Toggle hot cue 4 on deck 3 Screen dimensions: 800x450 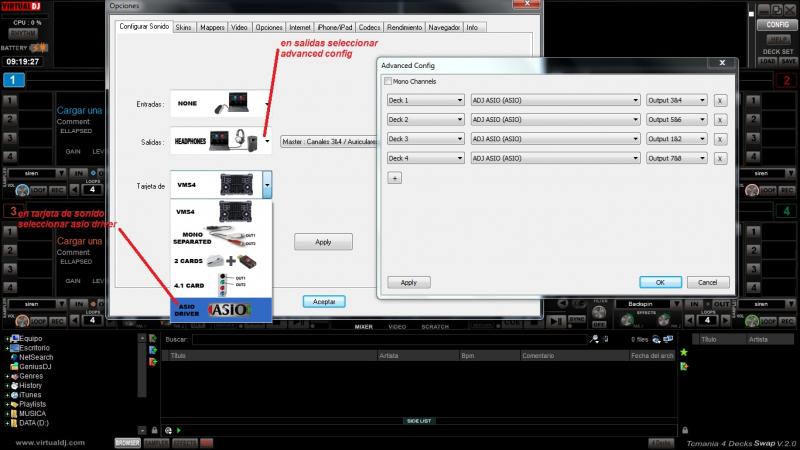coord(10,287)
